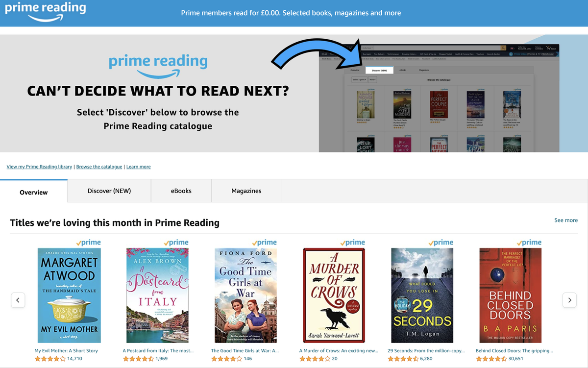Click title link Behind Closed Doors
Screen dimensions: 588x368
(x=514, y=351)
